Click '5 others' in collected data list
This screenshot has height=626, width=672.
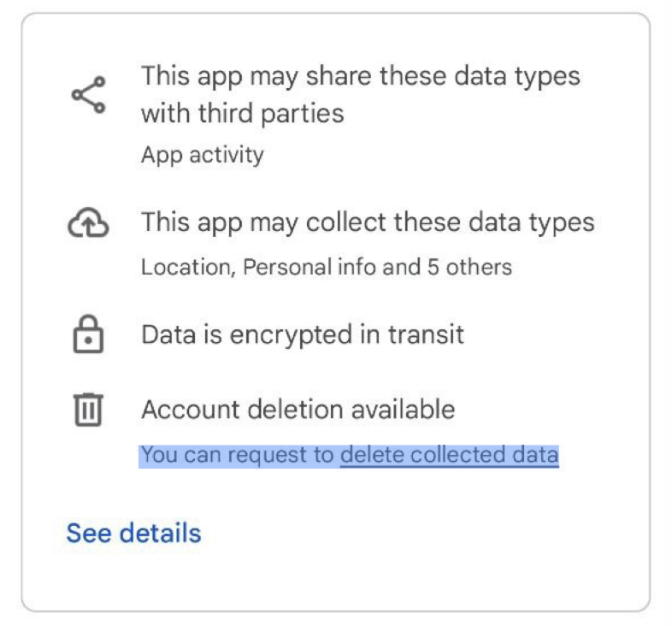(469, 267)
